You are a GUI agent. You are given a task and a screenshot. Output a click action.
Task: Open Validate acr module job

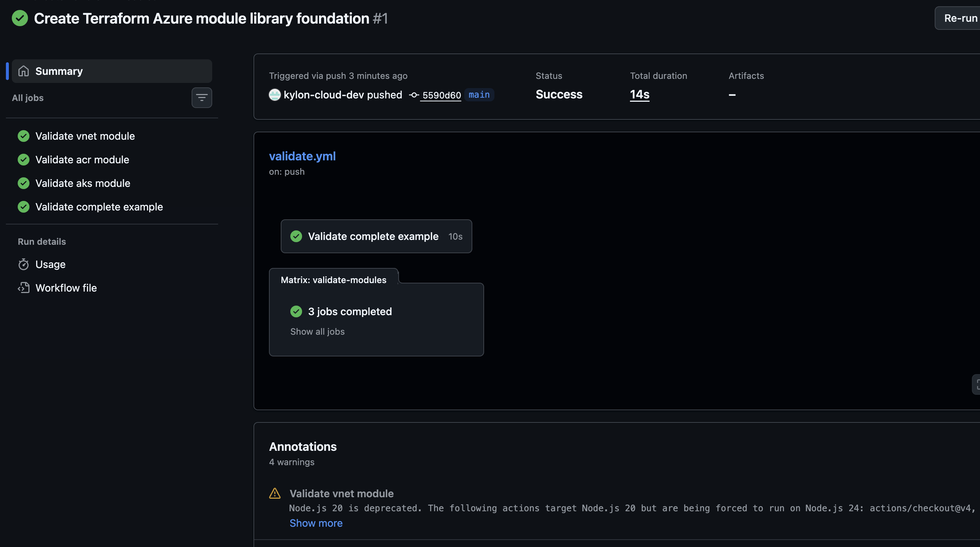click(82, 160)
